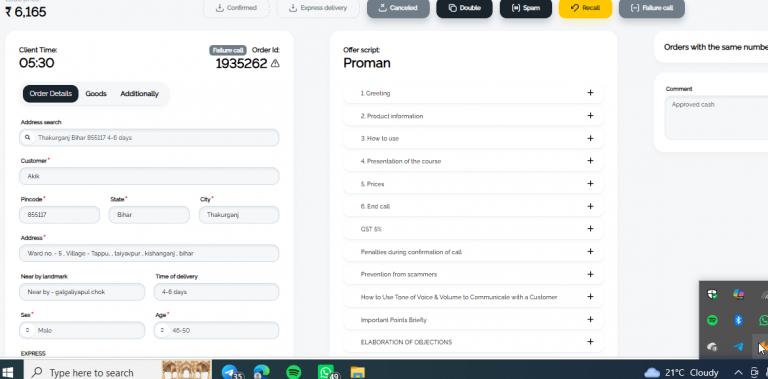Click the Microsoft Copilot tray icon

(x=738, y=294)
